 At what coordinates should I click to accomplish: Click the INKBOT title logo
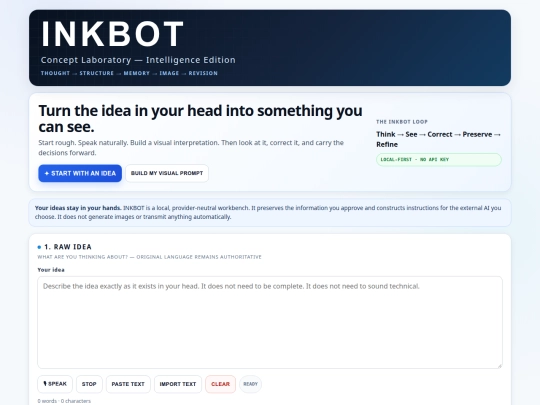click(112, 34)
